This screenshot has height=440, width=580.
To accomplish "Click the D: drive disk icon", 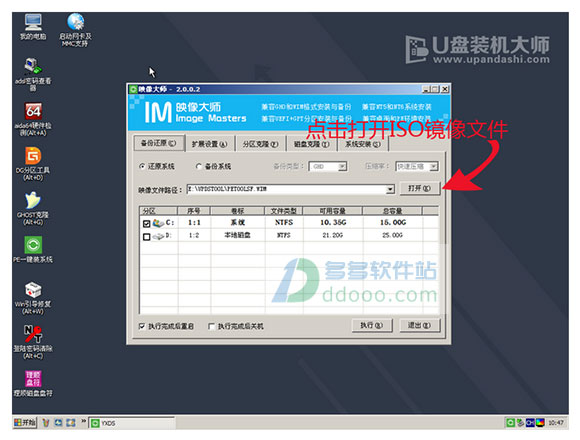I will pyautogui.click(x=158, y=236).
